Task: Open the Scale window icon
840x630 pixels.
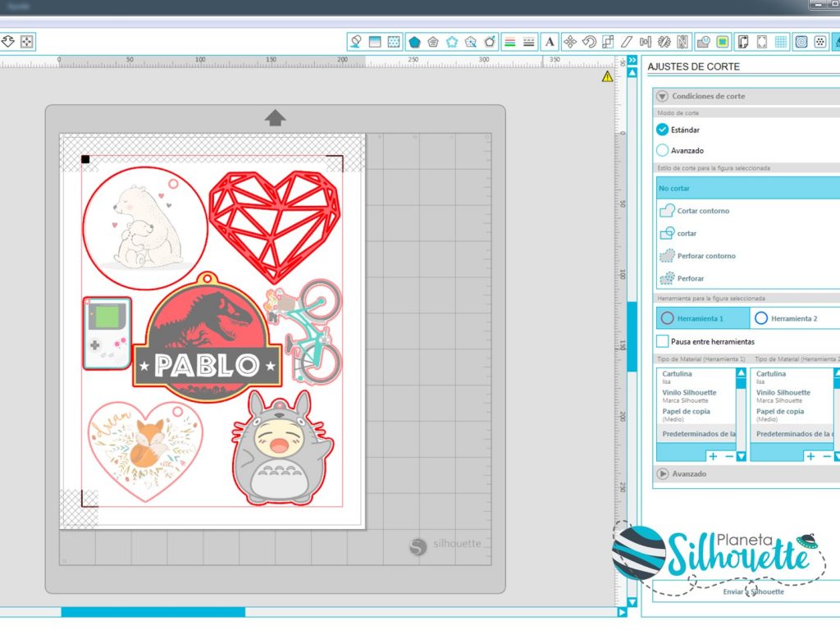Action: click(x=608, y=42)
